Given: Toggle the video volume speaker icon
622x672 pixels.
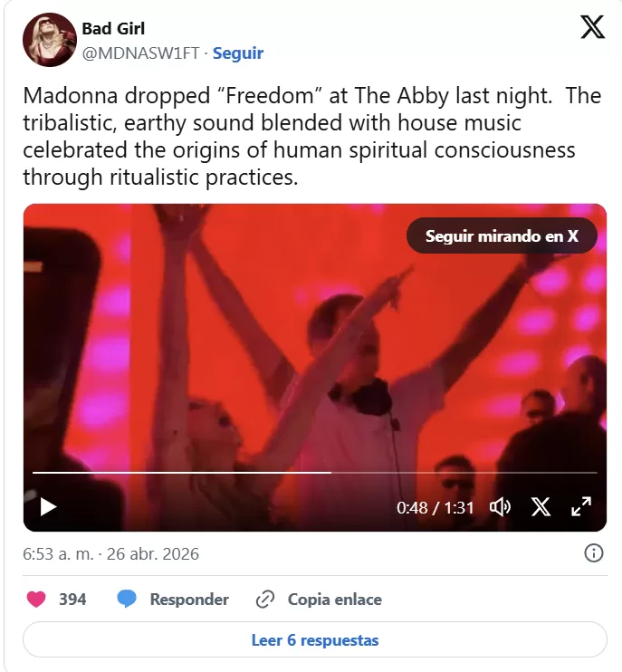Looking at the screenshot, I should point(500,507).
